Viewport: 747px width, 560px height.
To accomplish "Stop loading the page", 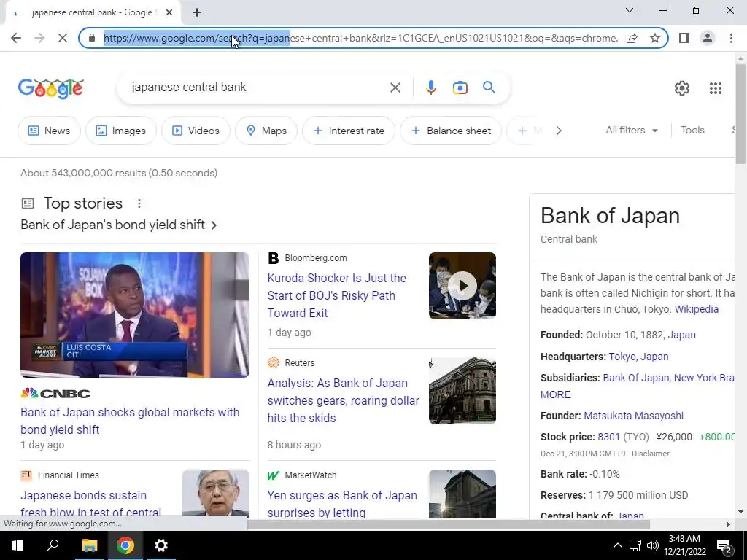I will tap(63, 38).
